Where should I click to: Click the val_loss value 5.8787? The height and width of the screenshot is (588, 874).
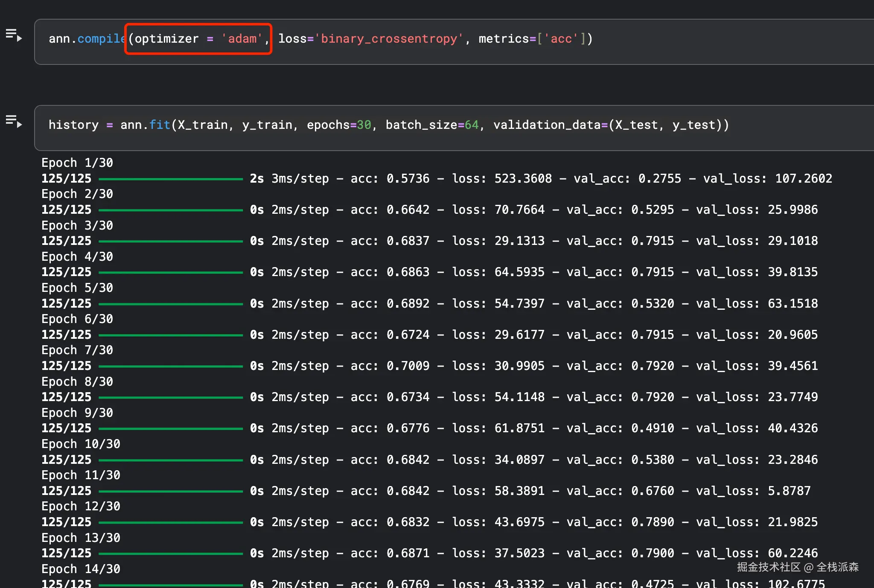coord(789,491)
